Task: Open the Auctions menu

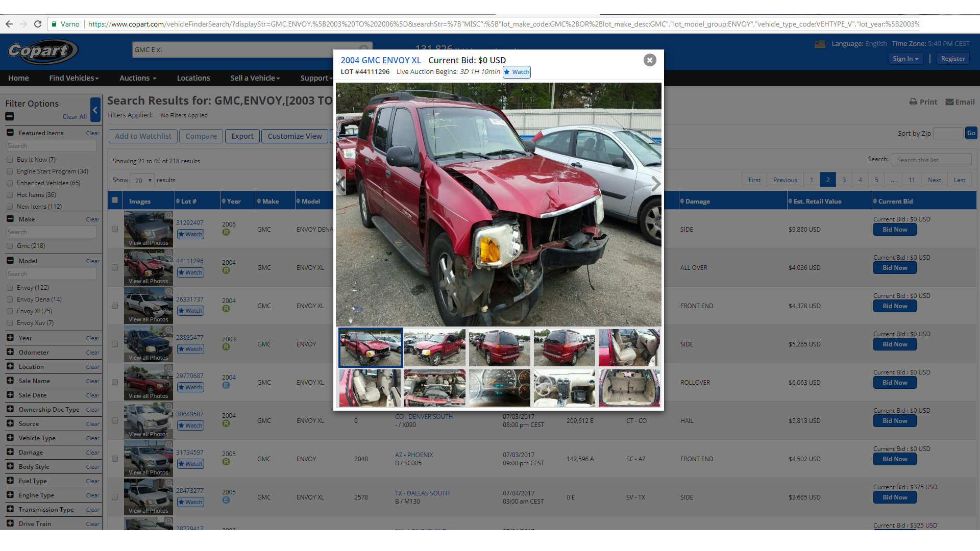Action: click(138, 78)
